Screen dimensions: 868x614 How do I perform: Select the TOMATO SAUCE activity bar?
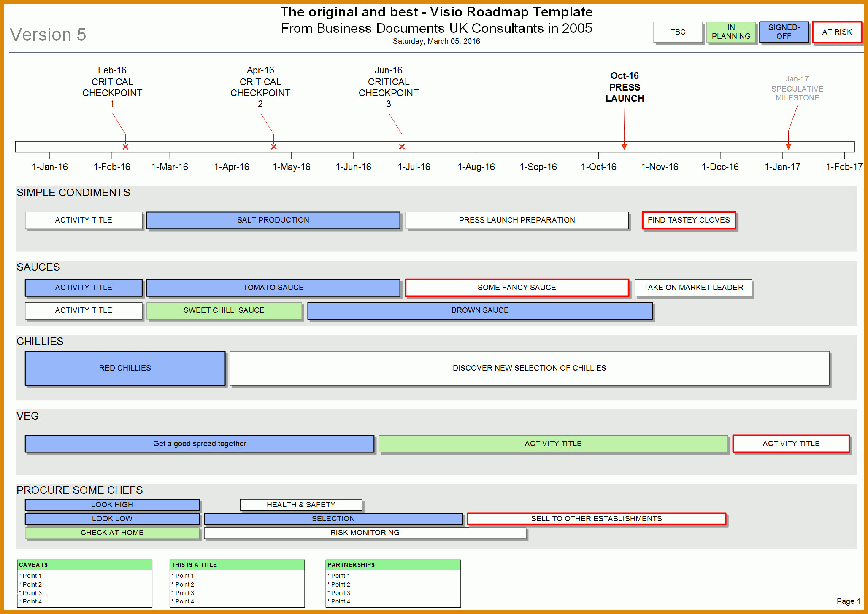273,288
